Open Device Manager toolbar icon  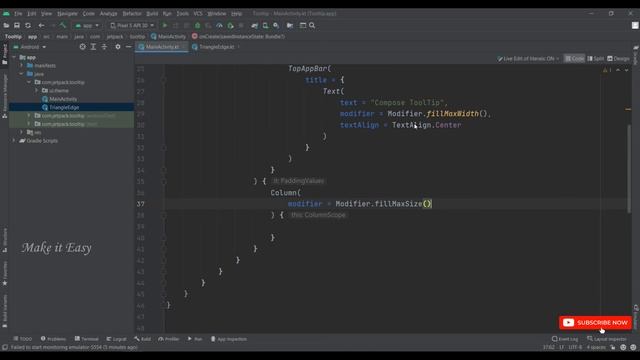[x=265, y=25]
